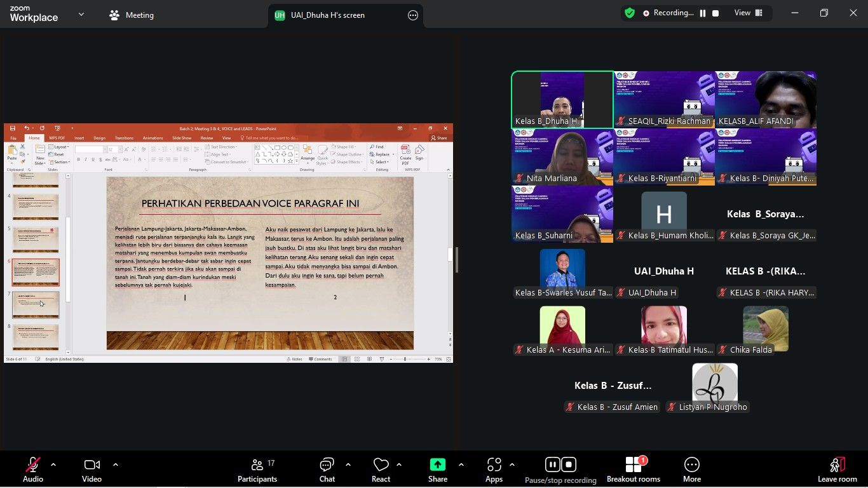Open the Chat panel
The height and width of the screenshot is (488, 868).
327,470
